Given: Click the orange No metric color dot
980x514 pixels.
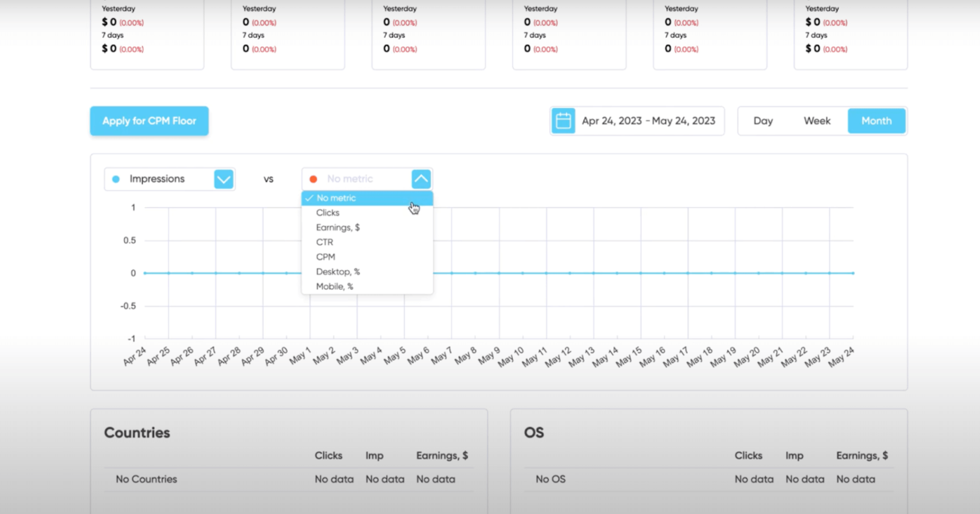Looking at the screenshot, I should click(313, 179).
